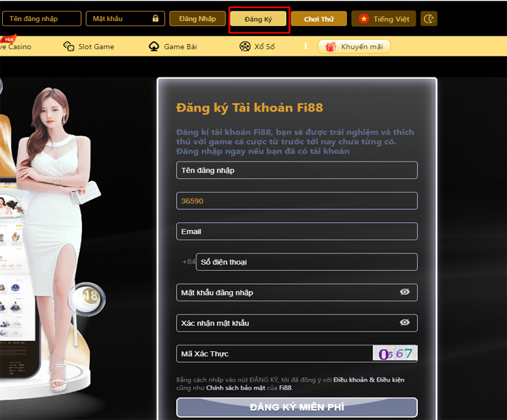
Task: Click the Đăng Ký button in header
Action: click(x=259, y=19)
